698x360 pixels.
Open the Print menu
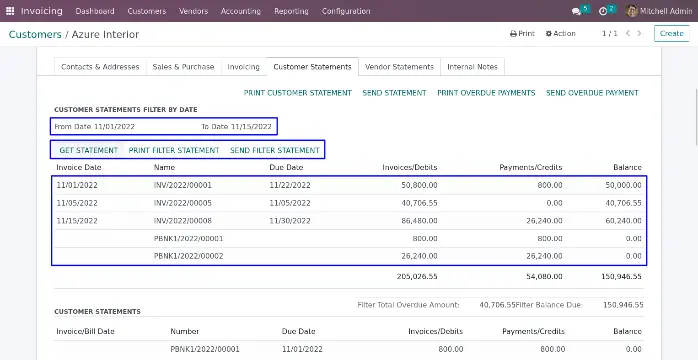(522, 33)
